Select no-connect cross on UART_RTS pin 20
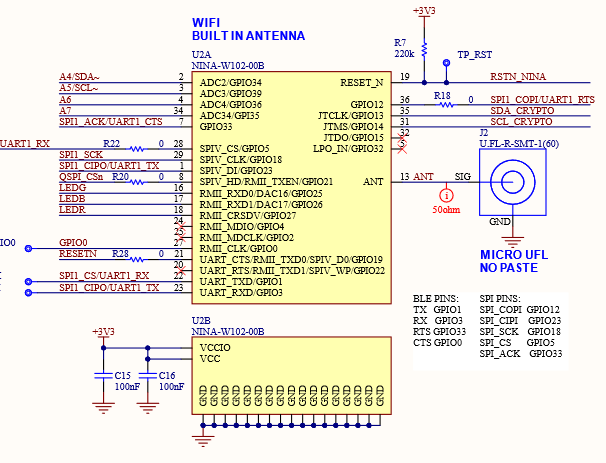Screen dimensions: 606x463 tap(181, 271)
